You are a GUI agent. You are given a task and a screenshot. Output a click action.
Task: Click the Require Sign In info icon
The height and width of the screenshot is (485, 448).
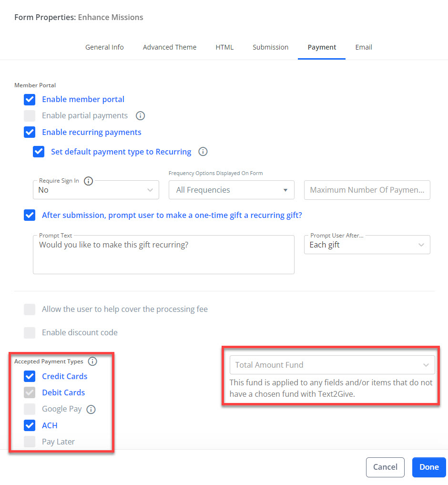pyautogui.click(x=89, y=181)
